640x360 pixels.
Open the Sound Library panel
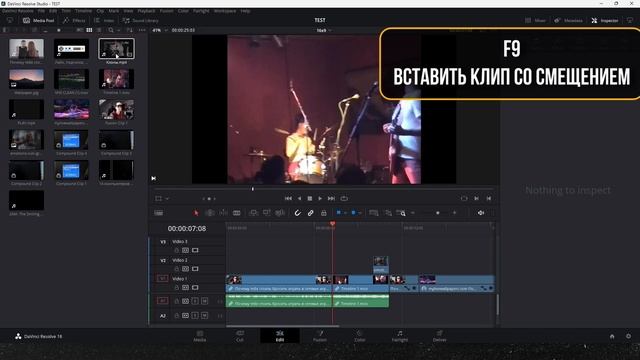coord(140,20)
